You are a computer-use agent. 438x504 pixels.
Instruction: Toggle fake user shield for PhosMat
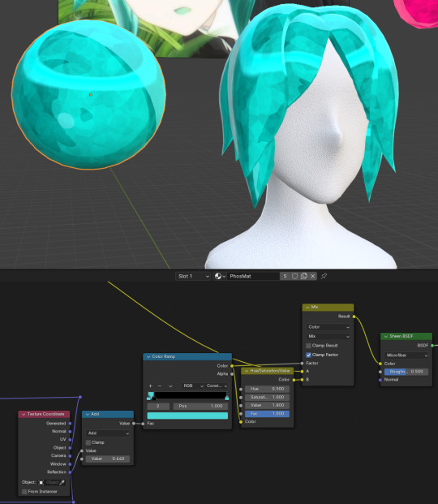pyautogui.click(x=294, y=276)
